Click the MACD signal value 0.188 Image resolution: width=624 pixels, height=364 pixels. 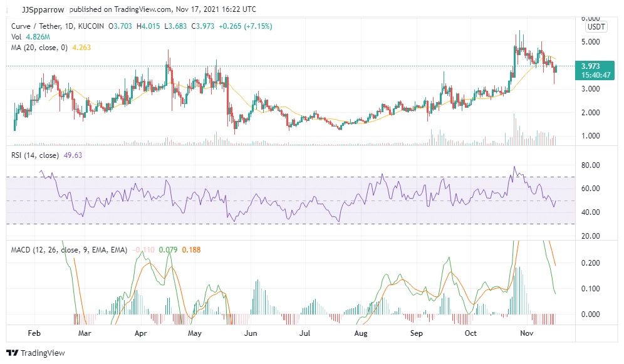(x=192, y=250)
